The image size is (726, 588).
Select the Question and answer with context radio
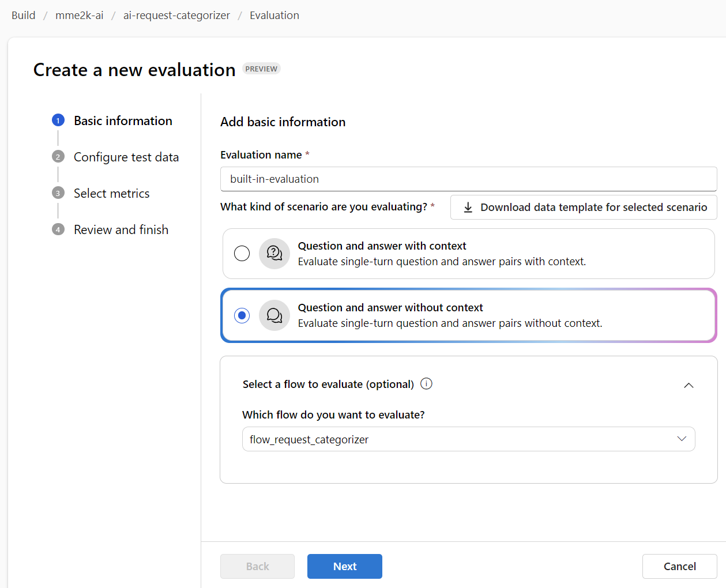242,254
